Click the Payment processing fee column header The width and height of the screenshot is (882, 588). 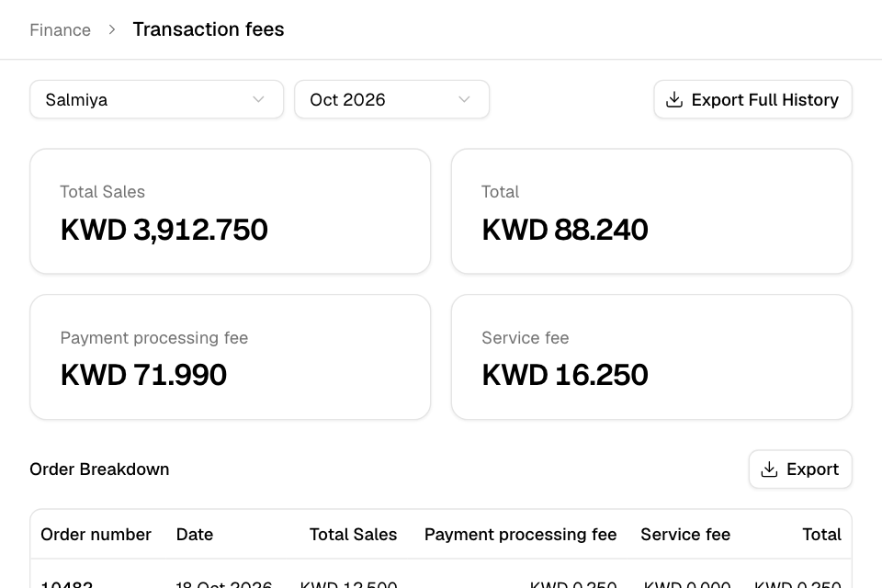[x=520, y=535]
